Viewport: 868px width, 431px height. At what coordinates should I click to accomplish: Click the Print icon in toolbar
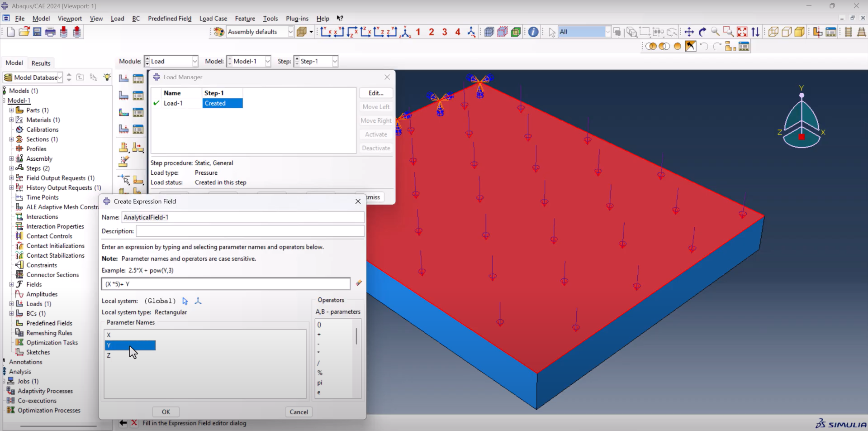coord(50,32)
